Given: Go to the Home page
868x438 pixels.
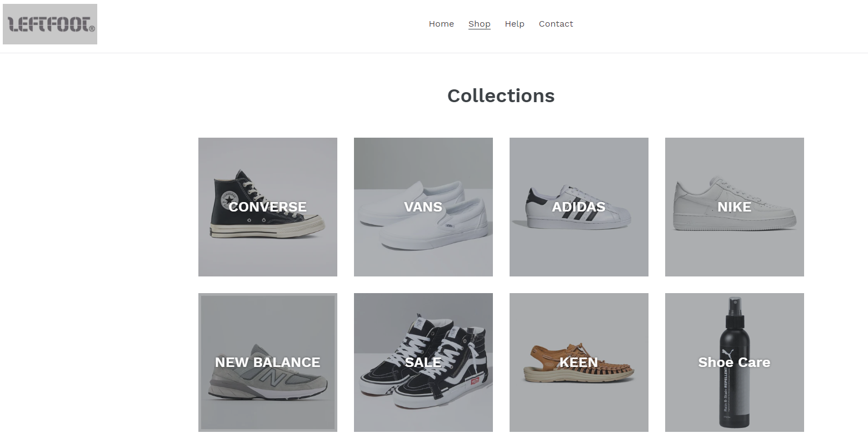Looking at the screenshot, I should click(x=441, y=24).
